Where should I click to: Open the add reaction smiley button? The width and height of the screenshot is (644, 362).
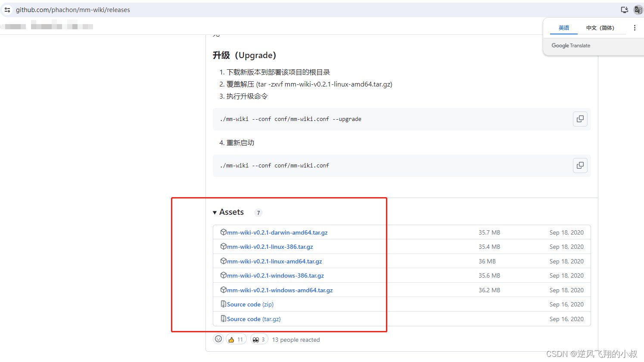[218, 339]
